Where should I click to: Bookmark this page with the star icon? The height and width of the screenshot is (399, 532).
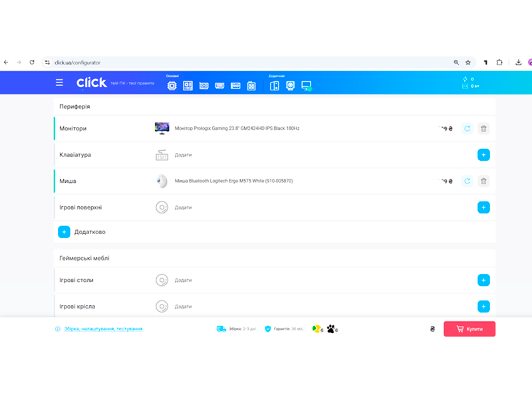pos(468,63)
